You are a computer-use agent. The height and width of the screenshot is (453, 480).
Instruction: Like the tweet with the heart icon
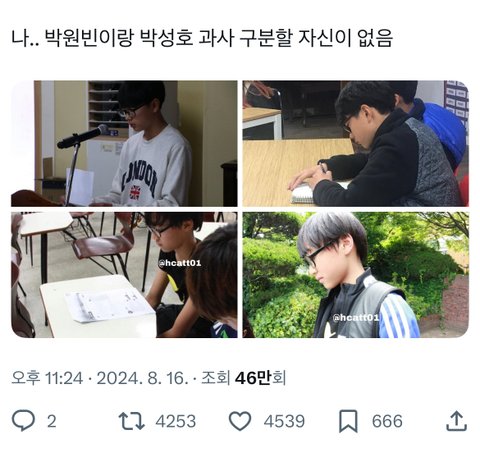tap(240, 421)
